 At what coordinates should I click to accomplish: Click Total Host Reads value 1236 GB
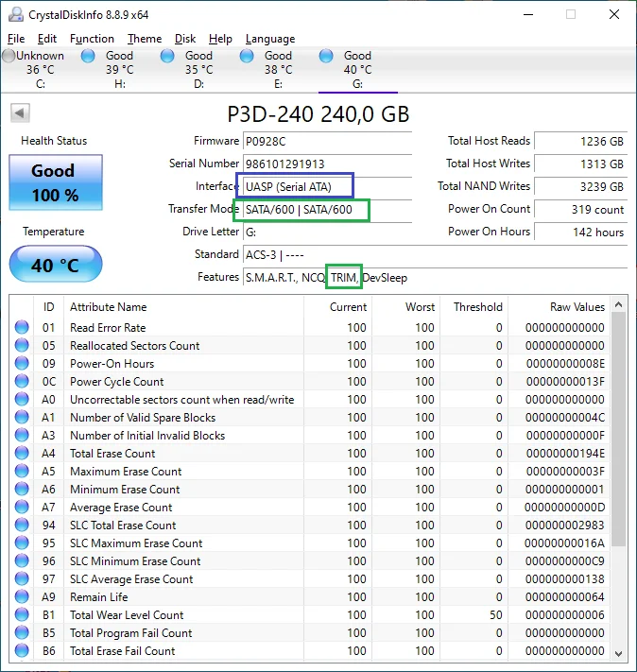(581, 142)
